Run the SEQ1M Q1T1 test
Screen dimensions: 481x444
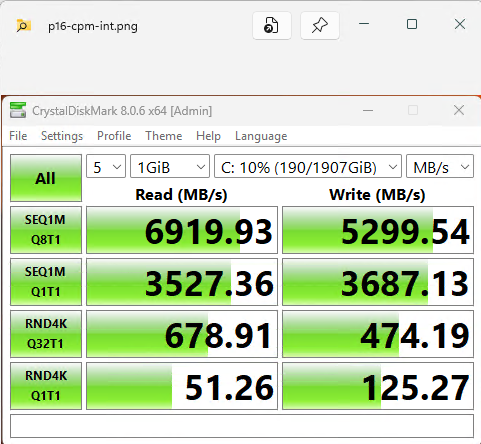tap(46, 282)
